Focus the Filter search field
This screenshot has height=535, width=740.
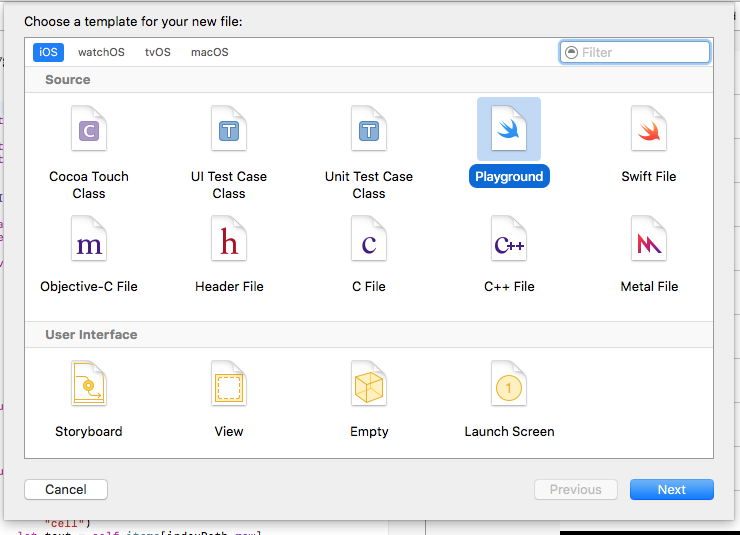(x=642, y=52)
